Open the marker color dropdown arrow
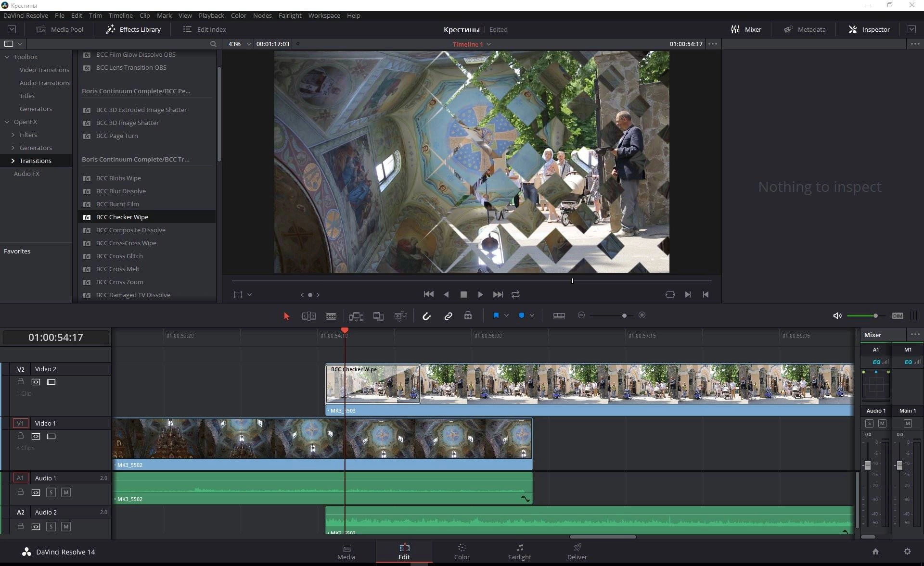The width and height of the screenshot is (924, 566). click(532, 315)
